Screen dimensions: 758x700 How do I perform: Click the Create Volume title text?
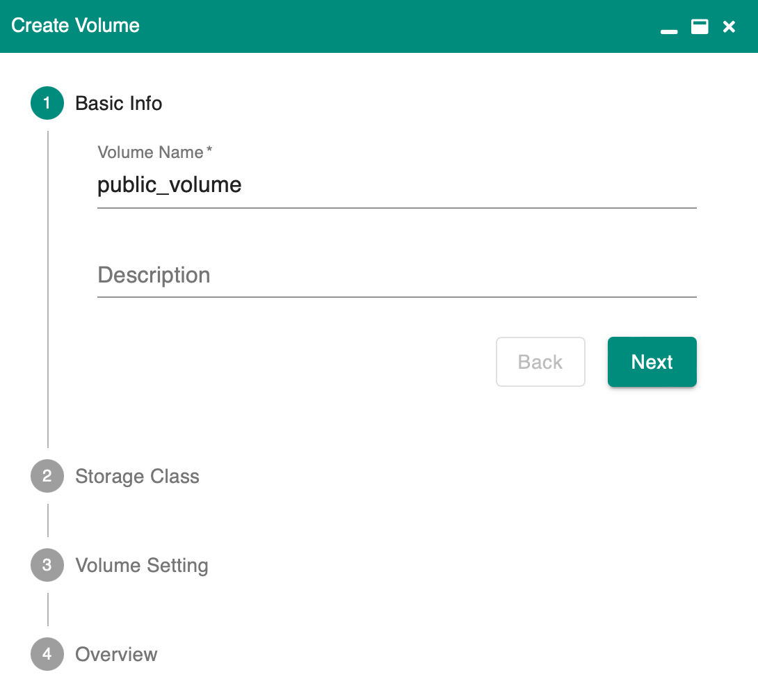pos(75,26)
